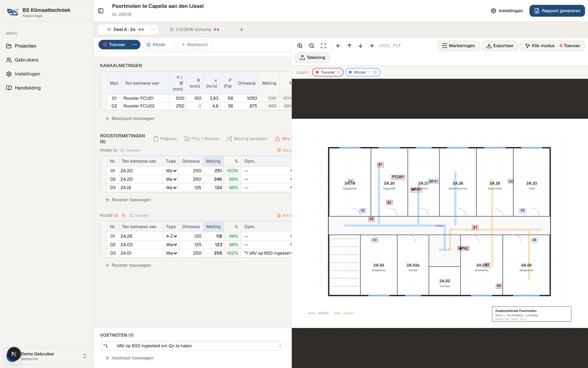
Task: Pan drawing right with arrow
Action: point(372,46)
